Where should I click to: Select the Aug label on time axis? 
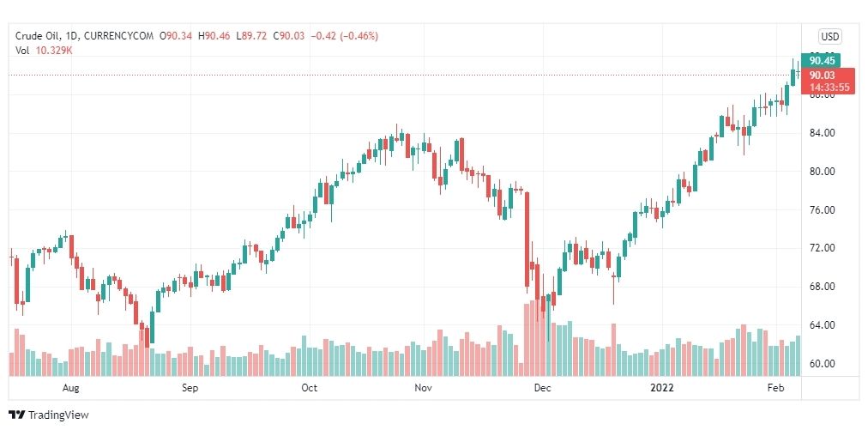71,389
